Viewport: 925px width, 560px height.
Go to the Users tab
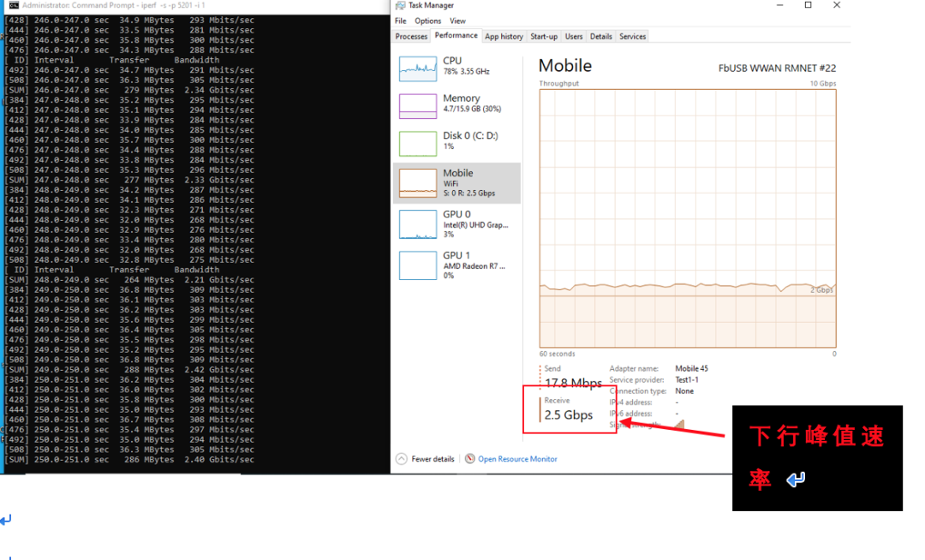click(573, 37)
